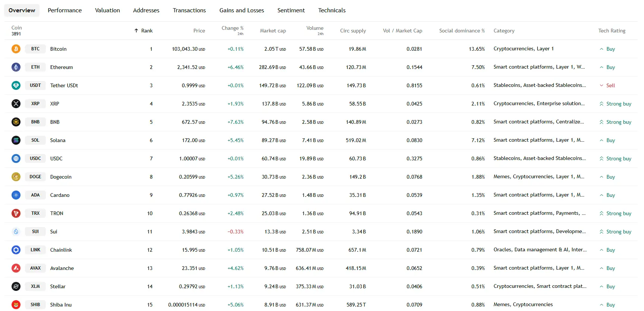Click the Tether USDt coin logo

[x=16, y=85]
